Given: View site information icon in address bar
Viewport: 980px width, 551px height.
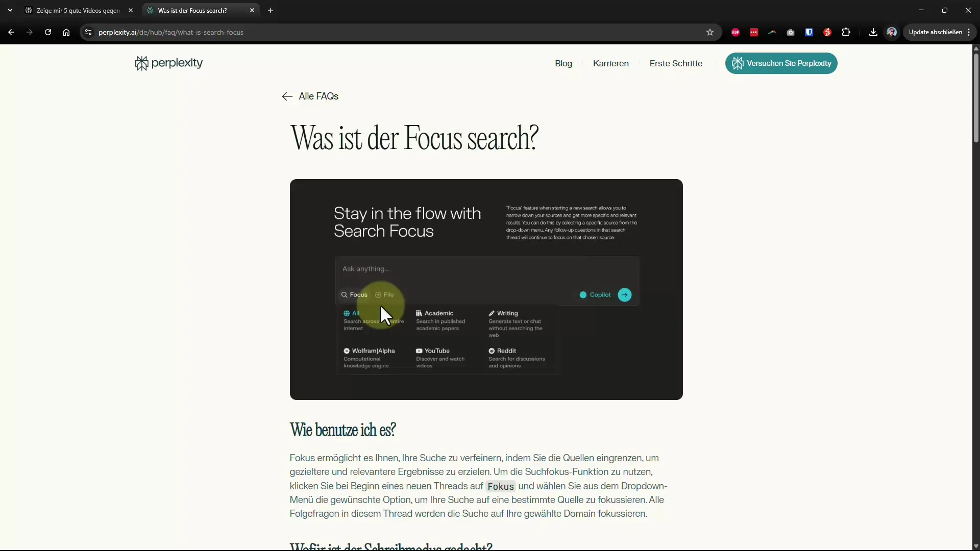Looking at the screenshot, I should click(88, 32).
